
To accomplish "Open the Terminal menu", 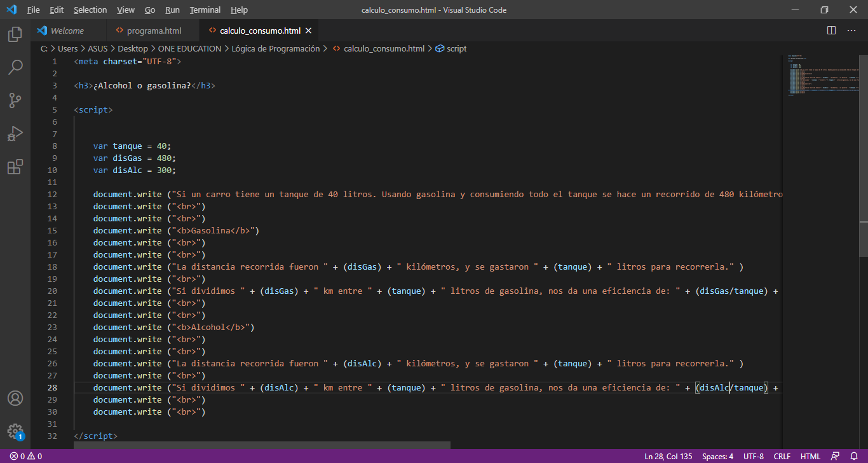I will point(205,10).
